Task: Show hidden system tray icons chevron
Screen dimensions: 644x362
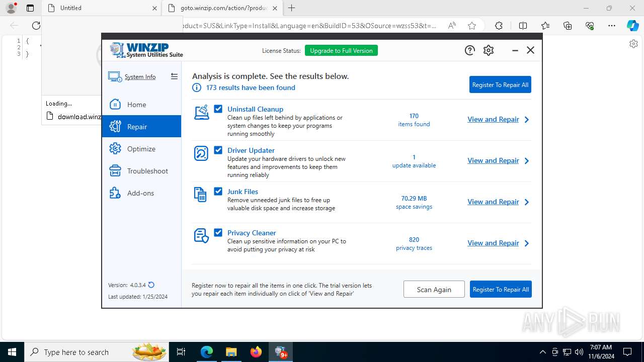Action: coord(542,352)
